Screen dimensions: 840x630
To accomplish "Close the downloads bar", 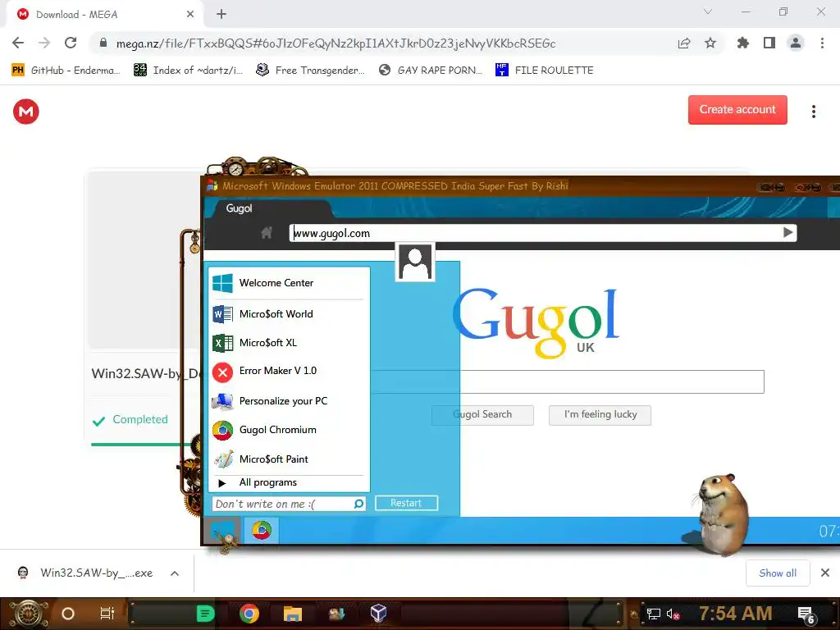I will (825, 573).
